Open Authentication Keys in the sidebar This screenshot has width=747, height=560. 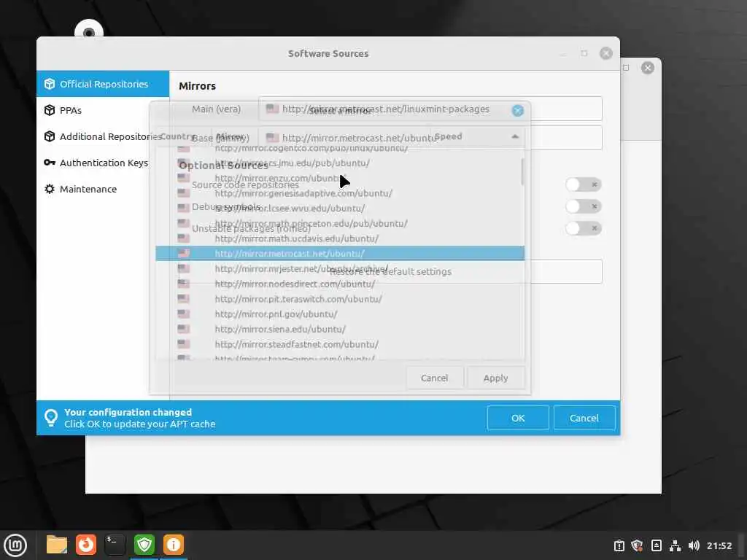103,163
